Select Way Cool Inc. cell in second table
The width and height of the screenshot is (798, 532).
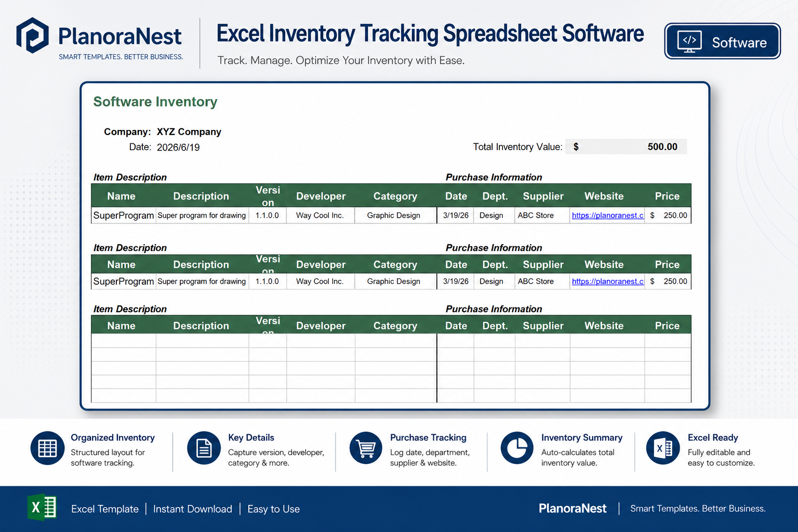pyautogui.click(x=321, y=281)
